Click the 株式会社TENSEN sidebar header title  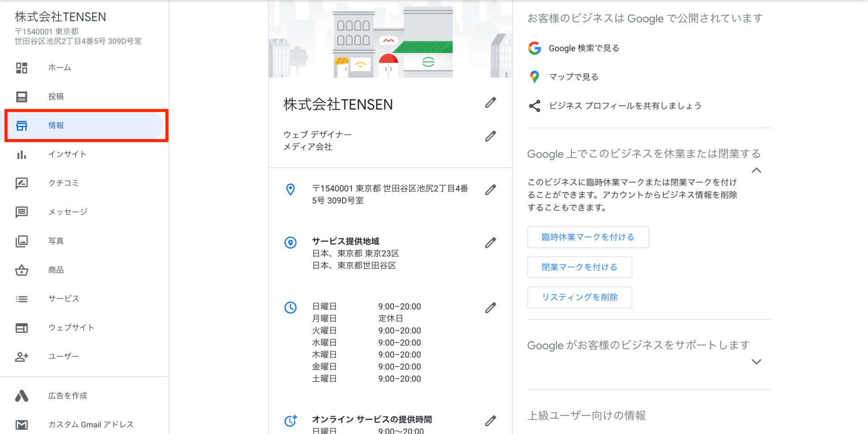point(61,17)
